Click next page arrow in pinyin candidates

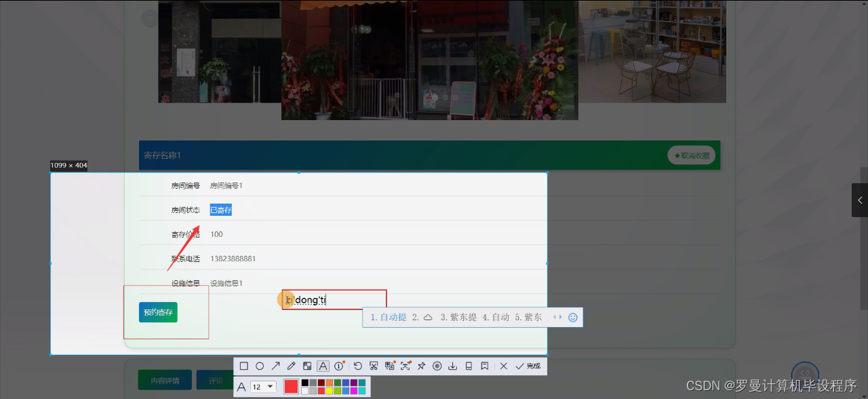(560, 316)
